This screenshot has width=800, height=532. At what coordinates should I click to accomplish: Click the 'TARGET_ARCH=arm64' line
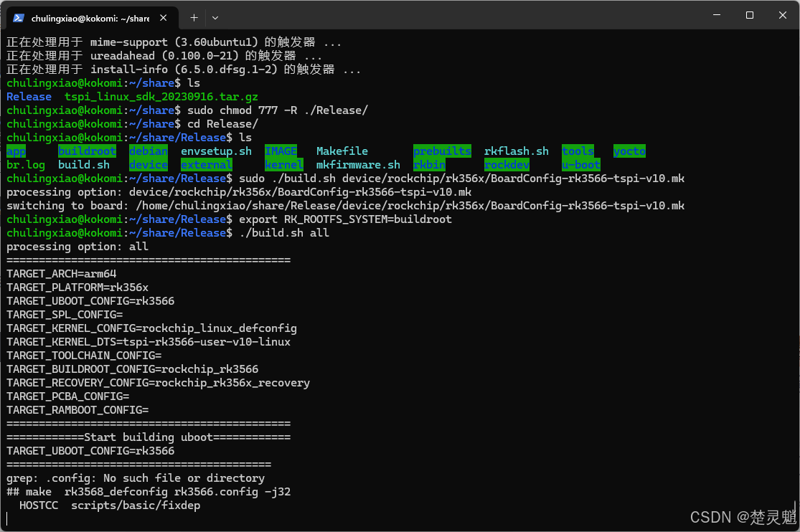click(62, 274)
